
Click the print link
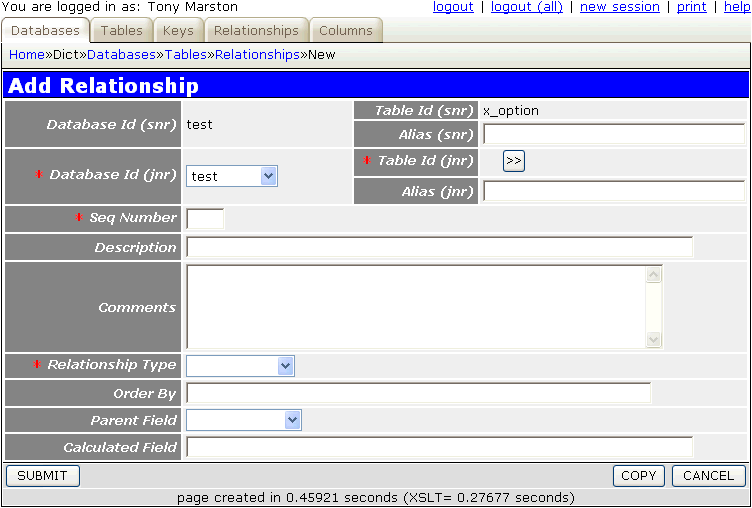coord(691,7)
